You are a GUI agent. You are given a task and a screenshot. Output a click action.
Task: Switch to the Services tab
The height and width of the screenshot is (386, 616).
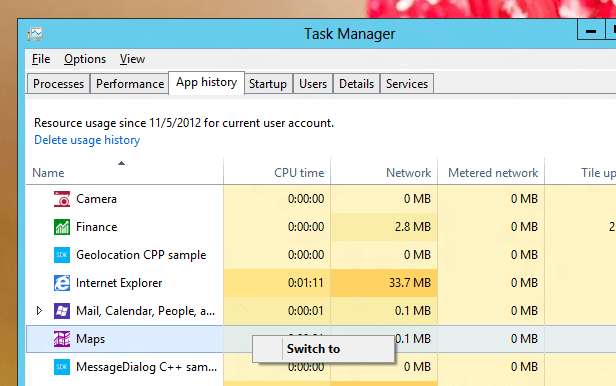point(407,84)
